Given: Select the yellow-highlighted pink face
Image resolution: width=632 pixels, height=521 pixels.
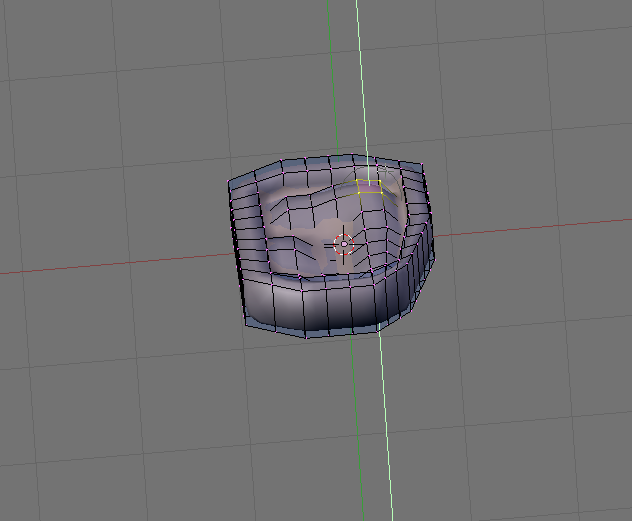Looking at the screenshot, I should coord(370,187).
